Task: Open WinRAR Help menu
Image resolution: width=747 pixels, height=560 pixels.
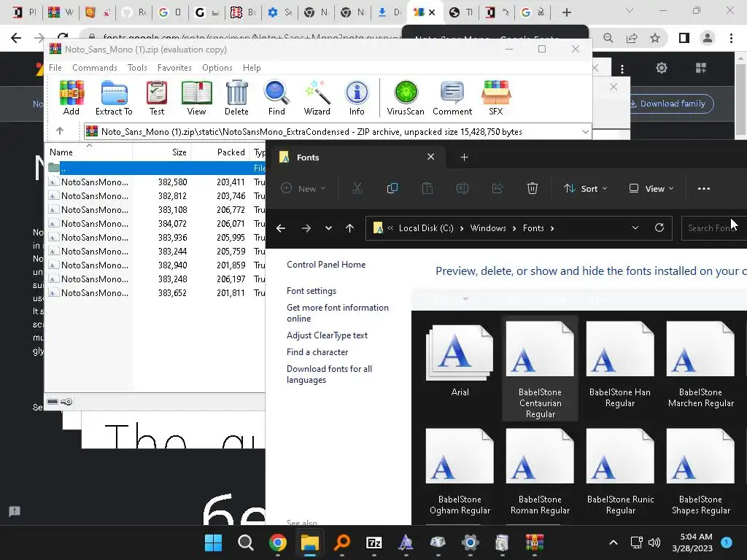Action: [252, 68]
